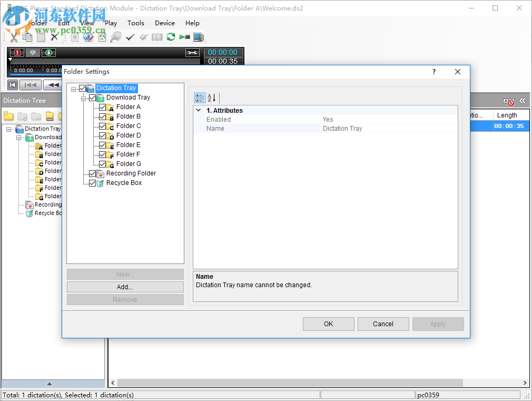Click the horizontal scrollbar in dictation list
This screenshot has width=532, height=401.
click(290, 383)
